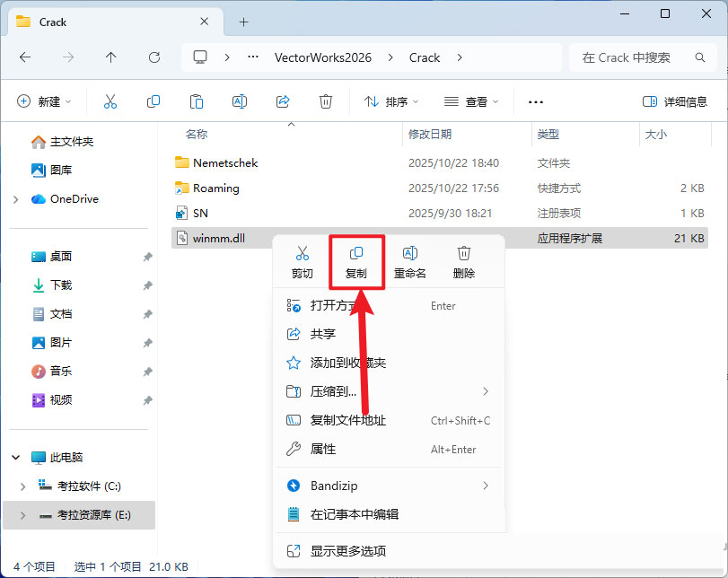Select 打开方式 in the context menu

pyautogui.click(x=389, y=305)
